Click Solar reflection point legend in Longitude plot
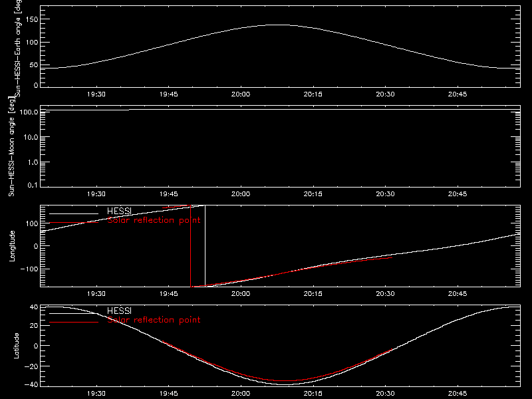Viewport: 532px width, 399px height. [154, 220]
